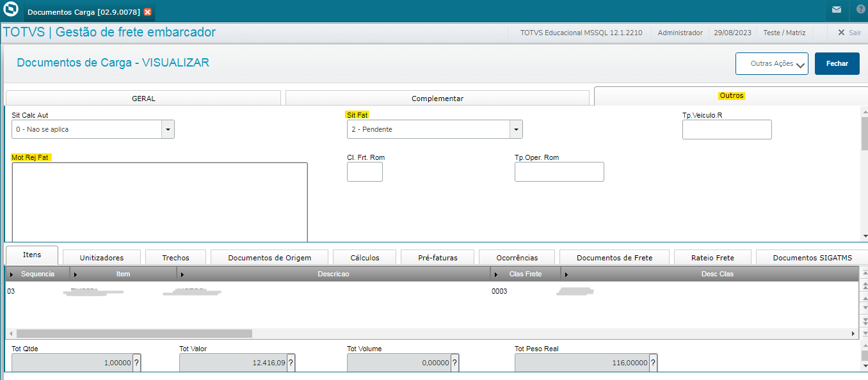Viewport: 868px width, 380px height.
Task: Select the Outros tab
Action: coord(731,96)
